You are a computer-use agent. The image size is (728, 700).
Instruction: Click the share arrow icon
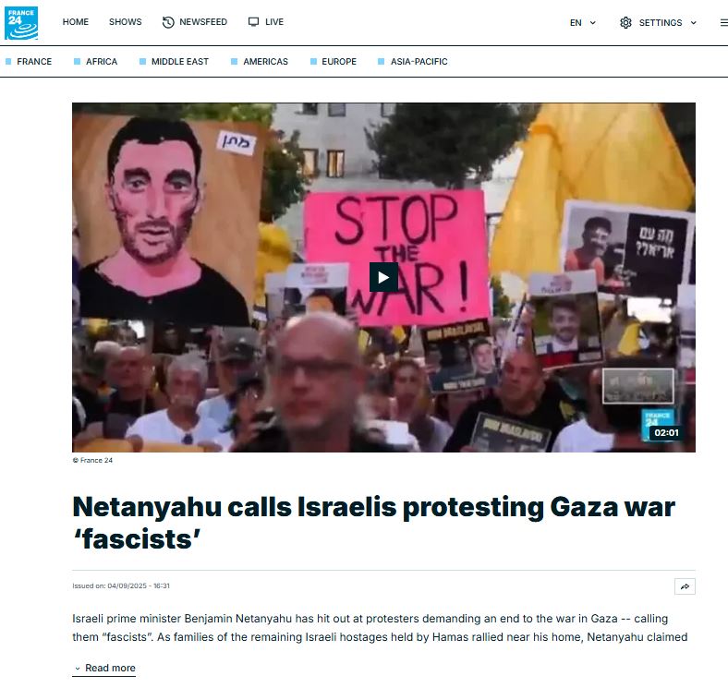click(685, 586)
